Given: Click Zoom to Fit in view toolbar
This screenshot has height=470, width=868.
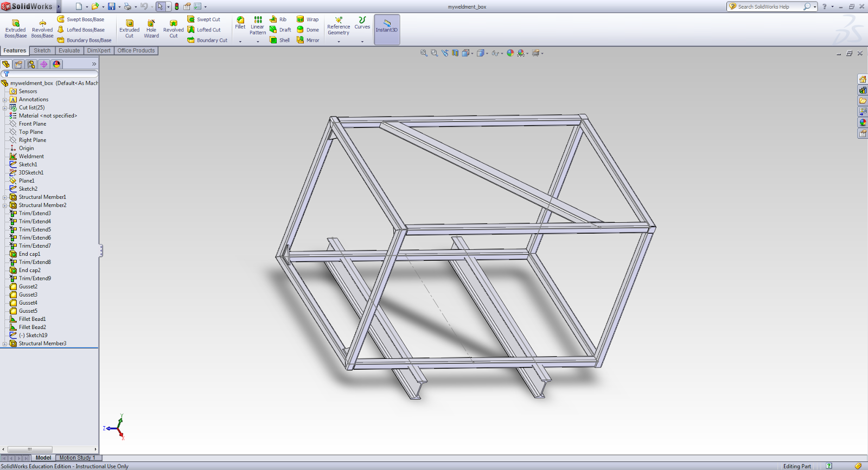Looking at the screenshot, I should coord(424,53).
